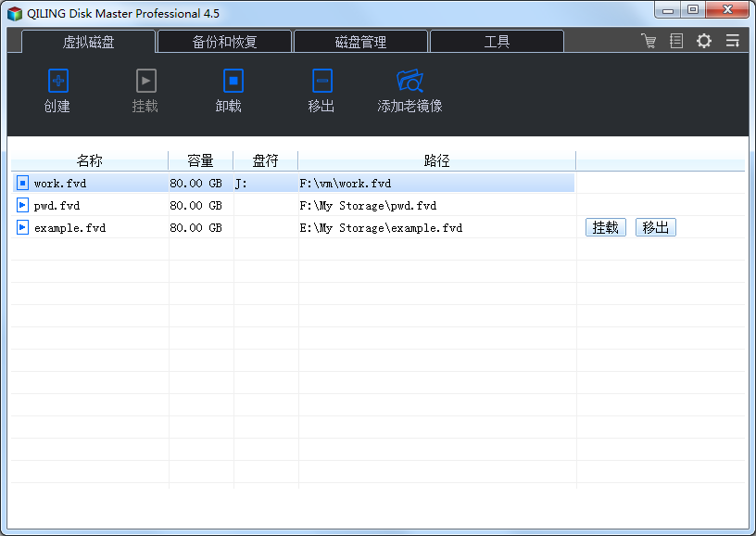Click 80.00 GB capacity of work.fvd
The height and width of the screenshot is (536, 756).
195,184
